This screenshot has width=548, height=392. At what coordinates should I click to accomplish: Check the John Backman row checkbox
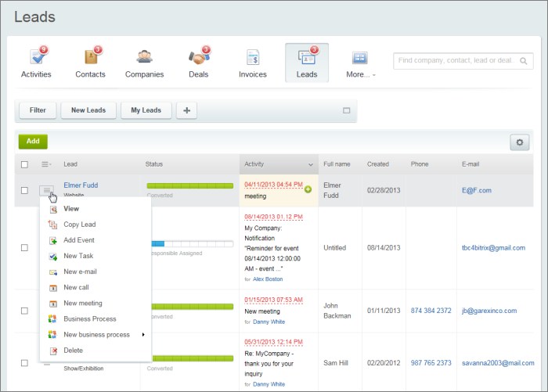point(24,311)
